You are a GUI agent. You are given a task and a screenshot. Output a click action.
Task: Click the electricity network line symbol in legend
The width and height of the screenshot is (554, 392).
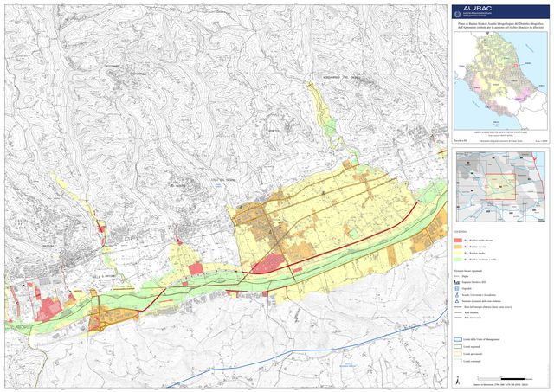tap(458, 307)
